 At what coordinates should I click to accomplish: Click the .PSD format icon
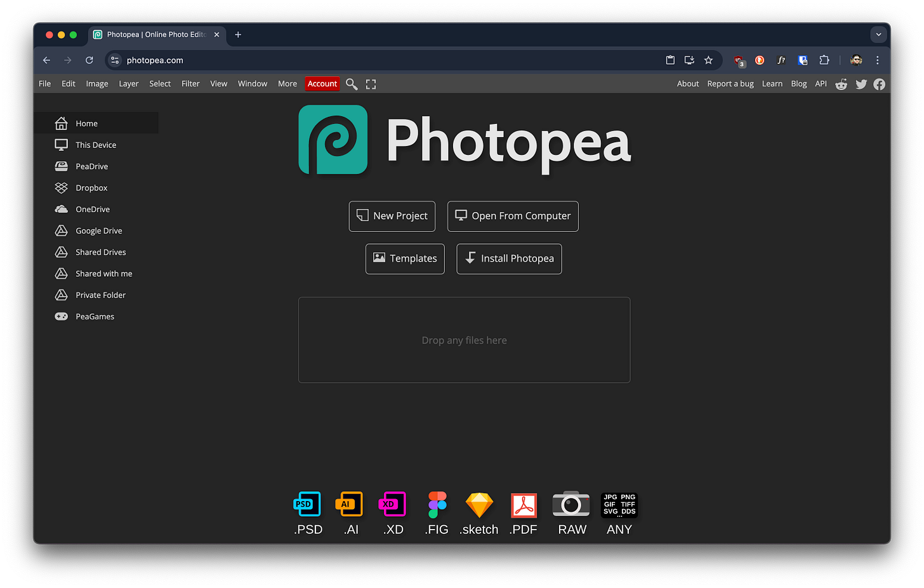coord(308,505)
